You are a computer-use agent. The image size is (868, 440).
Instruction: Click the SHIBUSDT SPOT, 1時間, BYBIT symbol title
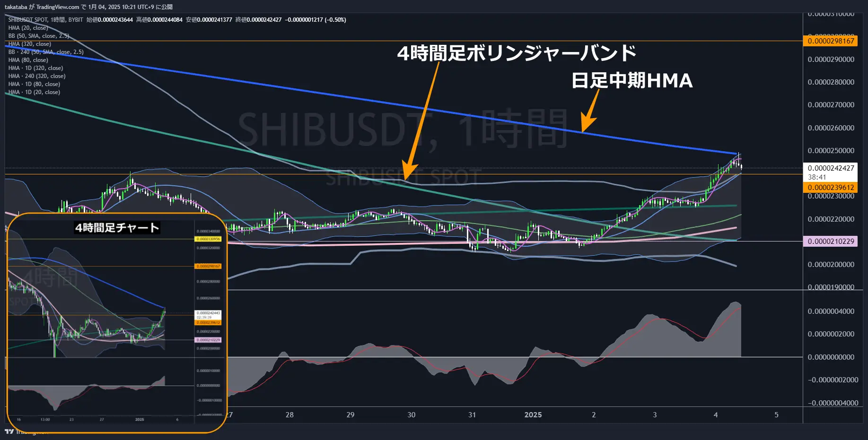click(x=45, y=20)
